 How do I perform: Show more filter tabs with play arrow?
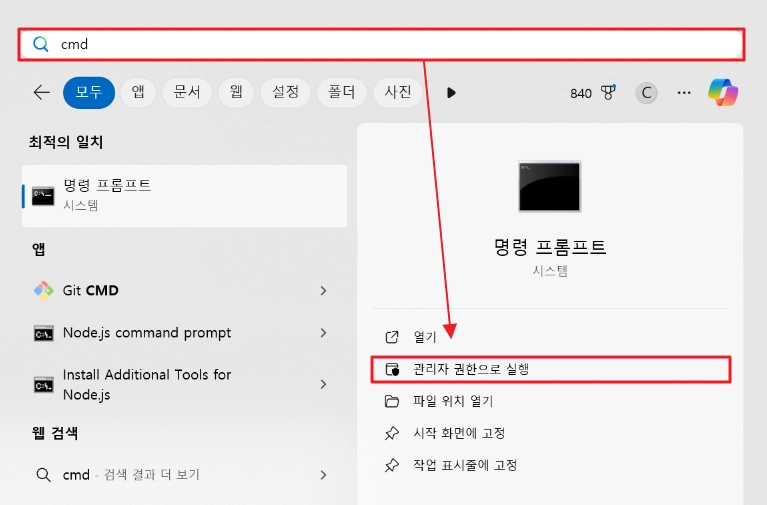[x=451, y=93]
